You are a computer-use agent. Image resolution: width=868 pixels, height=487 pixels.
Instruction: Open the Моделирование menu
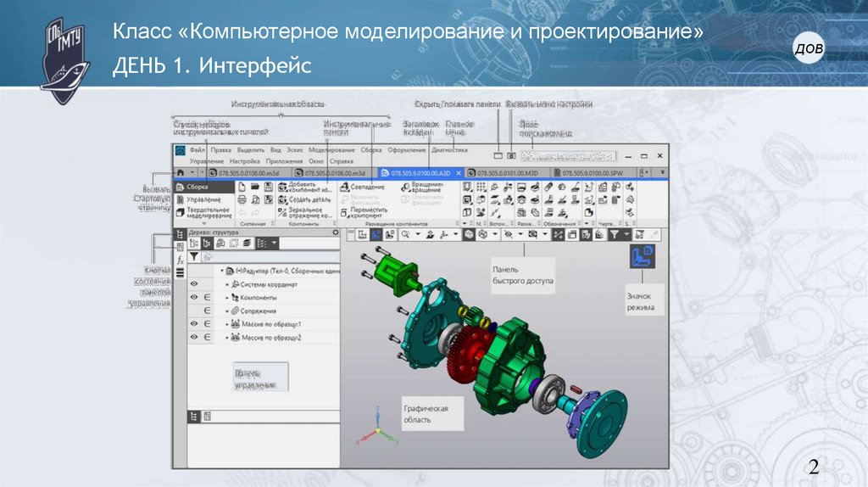(x=331, y=150)
